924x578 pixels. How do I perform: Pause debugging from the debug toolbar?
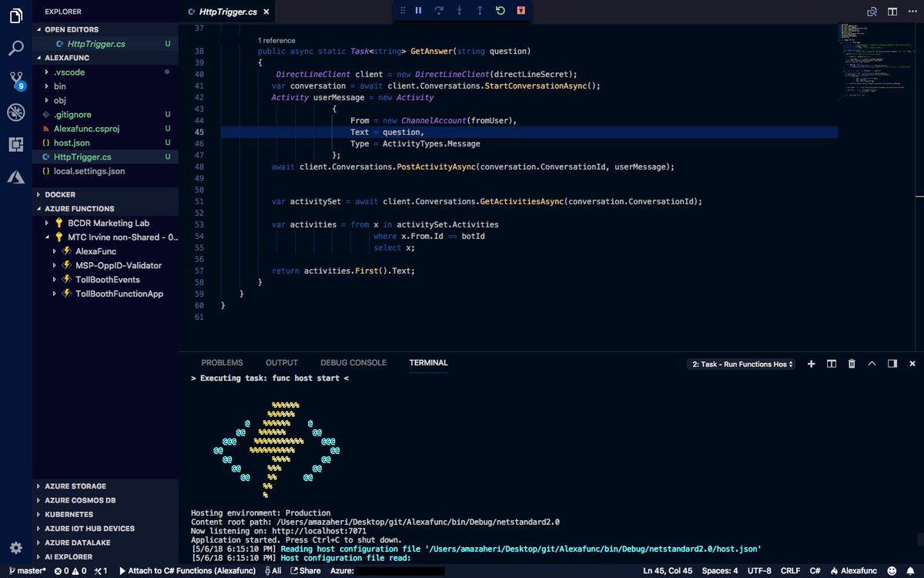(x=418, y=11)
